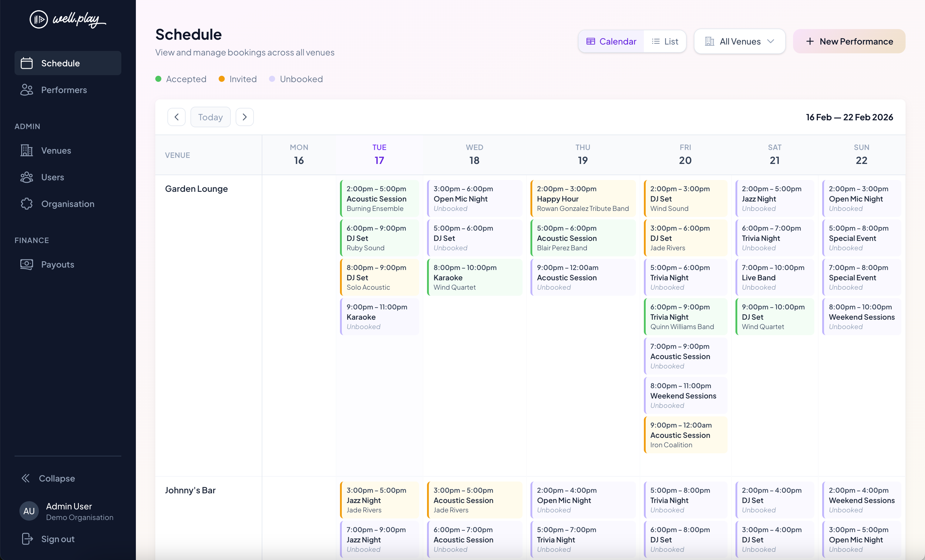
Task: Switch to Calendar view
Action: click(x=611, y=41)
